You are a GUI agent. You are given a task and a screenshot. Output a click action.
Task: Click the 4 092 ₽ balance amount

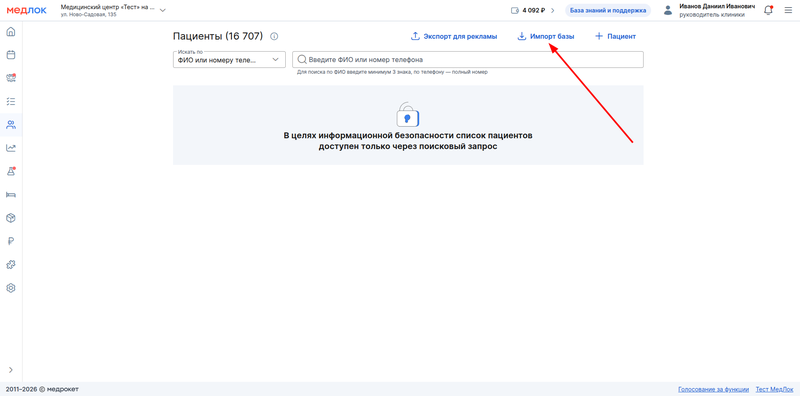click(x=534, y=10)
